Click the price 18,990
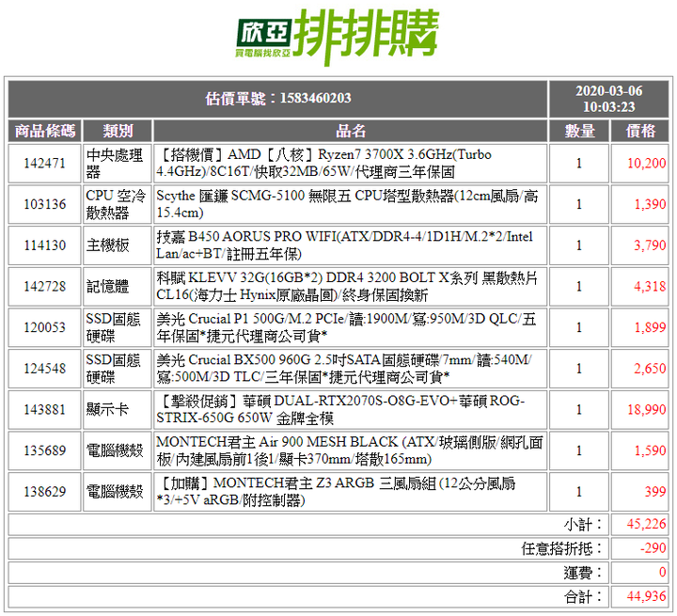Screen dimensions: 677x616 [x=646, y=409]
